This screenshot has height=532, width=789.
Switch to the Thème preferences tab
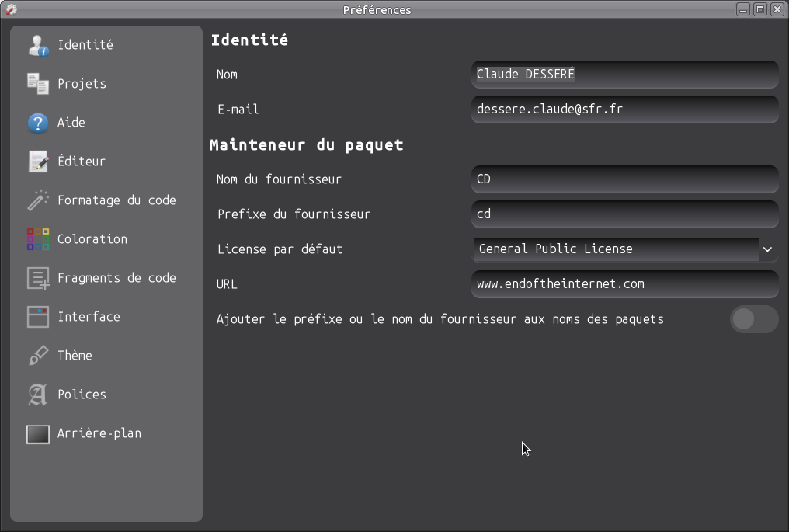pyautogui.click(x=75, y=356)
